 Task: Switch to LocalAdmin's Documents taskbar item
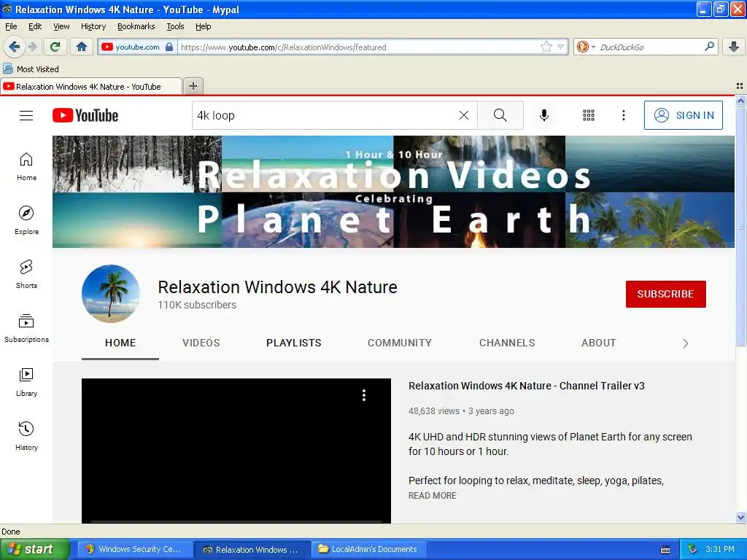368,549
